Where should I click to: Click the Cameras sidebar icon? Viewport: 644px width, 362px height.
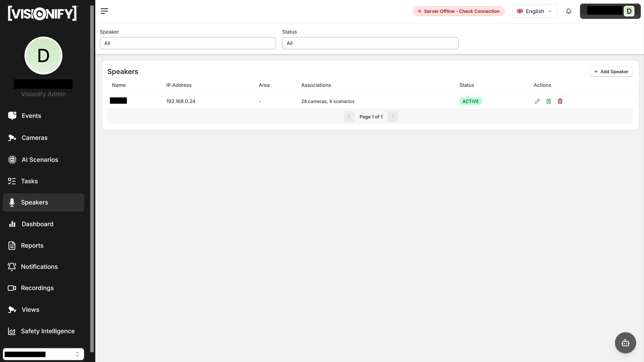click(x=12, y=138)
